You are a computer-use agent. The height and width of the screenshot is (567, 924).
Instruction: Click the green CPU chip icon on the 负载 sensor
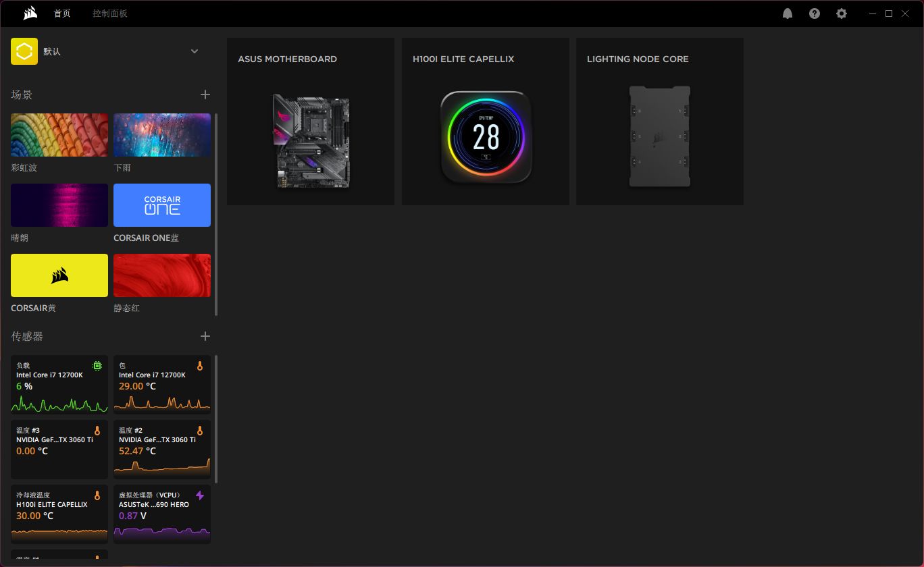(97, 366)
